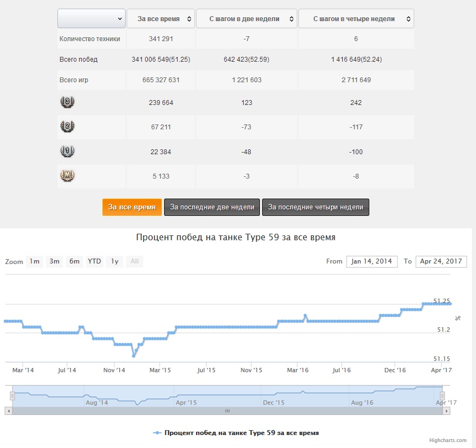
Task: Click the second class mastery badge icon
Action: pyautogui.click(x=68, y=127)
